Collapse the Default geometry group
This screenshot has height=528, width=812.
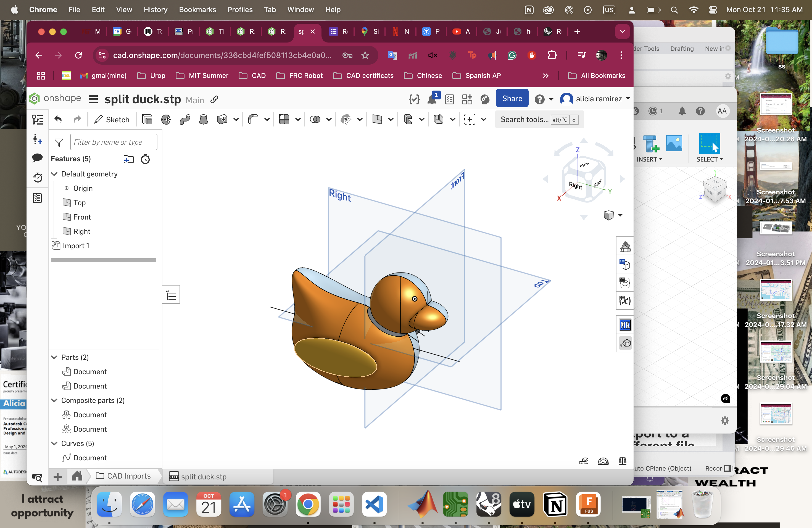click(x=54, y=174)
